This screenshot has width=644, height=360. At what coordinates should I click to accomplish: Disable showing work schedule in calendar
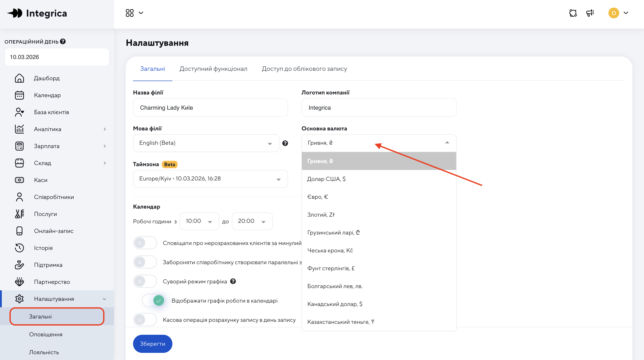[153, 301]
